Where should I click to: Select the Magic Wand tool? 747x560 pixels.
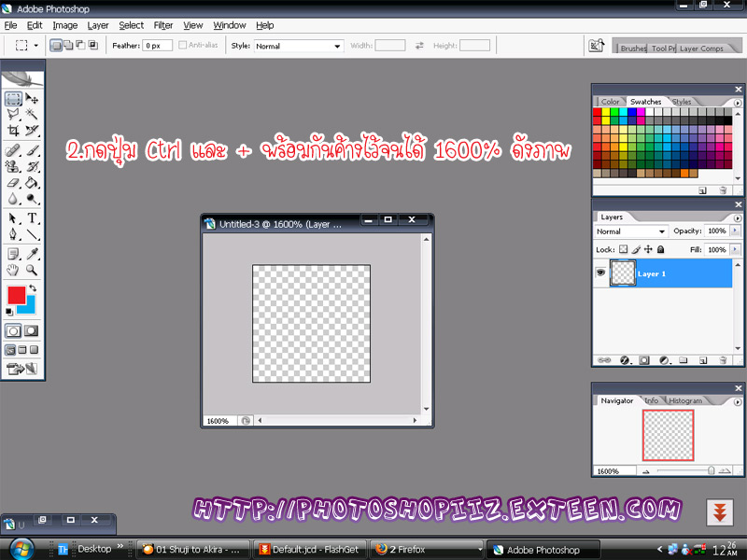point(32,114)
